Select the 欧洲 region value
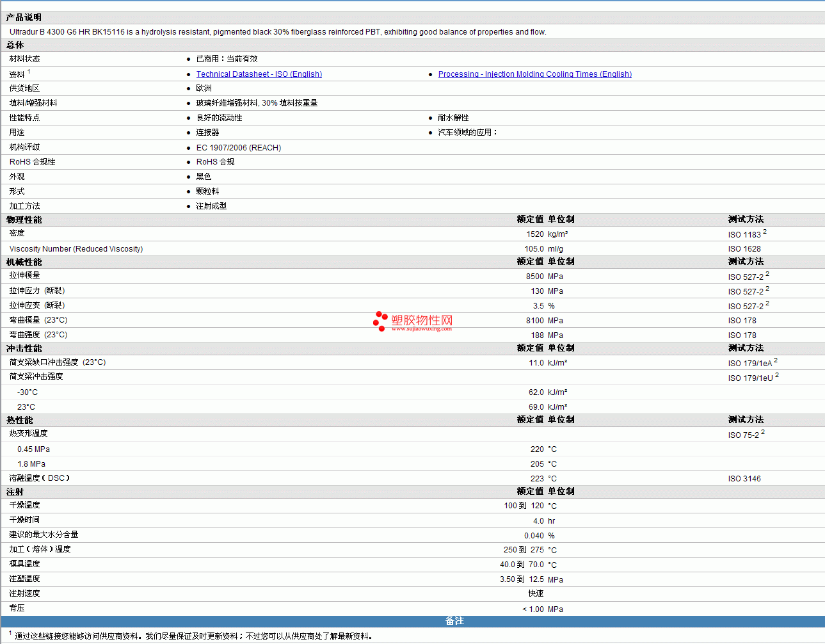This screenshot has height=644, width=825. pos(204,88)
